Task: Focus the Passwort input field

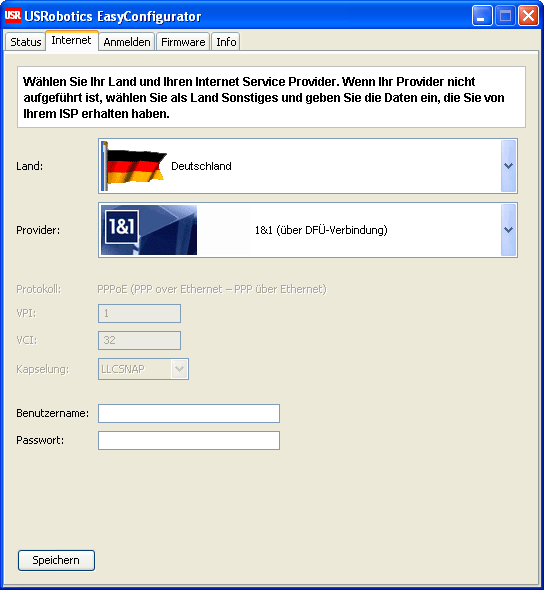Action: [189, 441]
